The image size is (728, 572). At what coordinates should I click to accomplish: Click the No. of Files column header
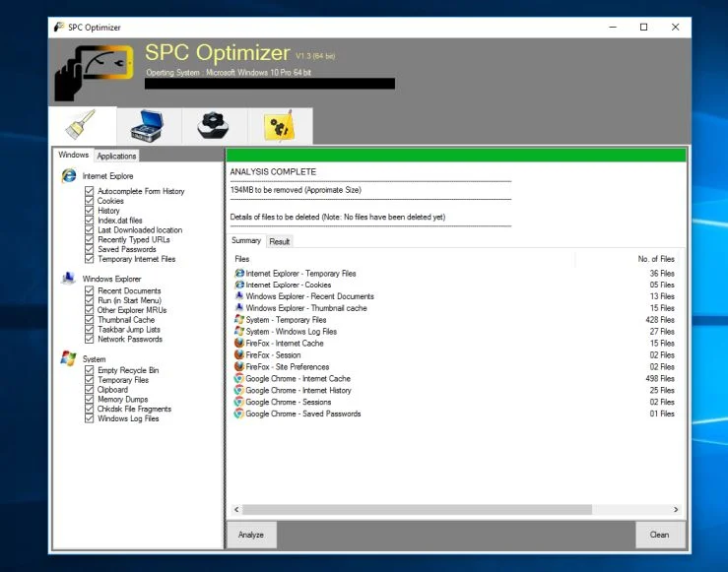(x=627, y=259)
